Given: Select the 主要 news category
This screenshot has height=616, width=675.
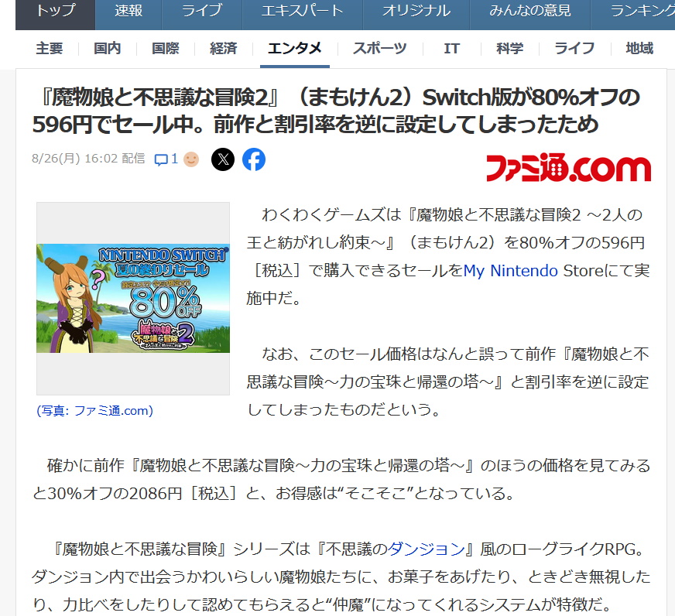Looking at the screenshot, I should pos(50,48).
